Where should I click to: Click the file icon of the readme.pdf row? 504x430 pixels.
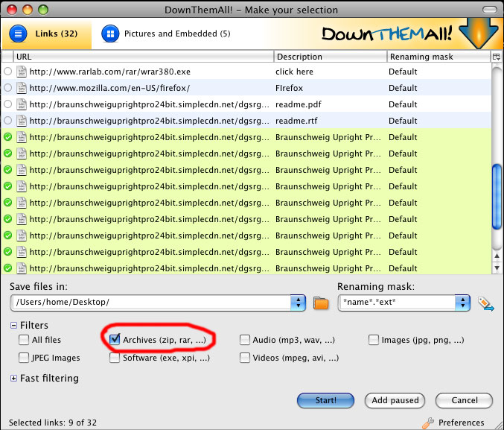click(x=22, y=104)
